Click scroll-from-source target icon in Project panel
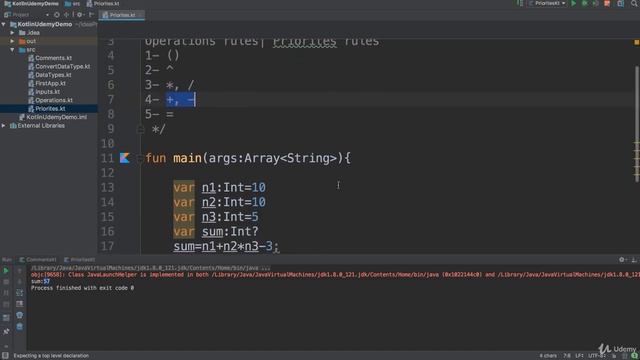640x360 pixels. tap(57, 15)
